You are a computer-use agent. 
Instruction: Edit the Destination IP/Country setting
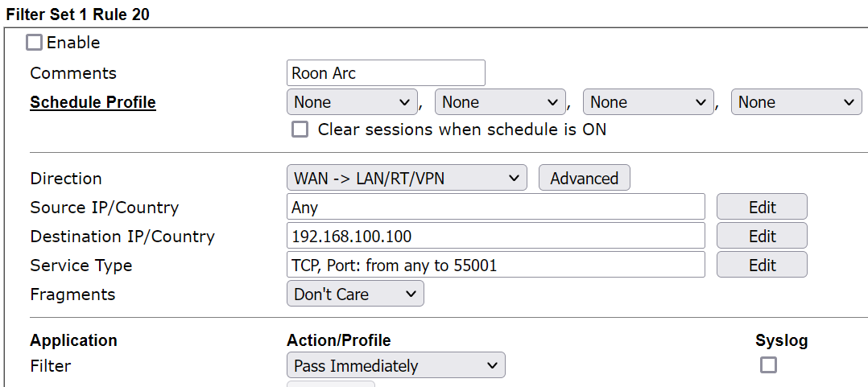pyautogui.click(x=762, y=236)
